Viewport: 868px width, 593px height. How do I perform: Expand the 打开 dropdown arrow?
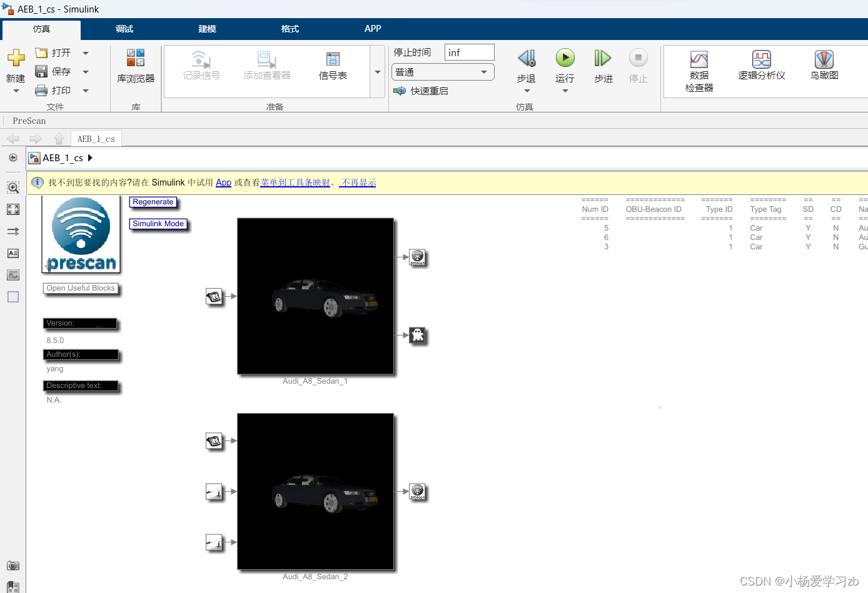[x=86, y=53]
